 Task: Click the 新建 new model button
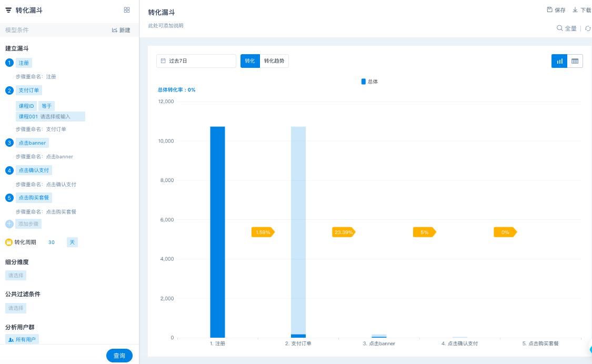click(121, 30)
